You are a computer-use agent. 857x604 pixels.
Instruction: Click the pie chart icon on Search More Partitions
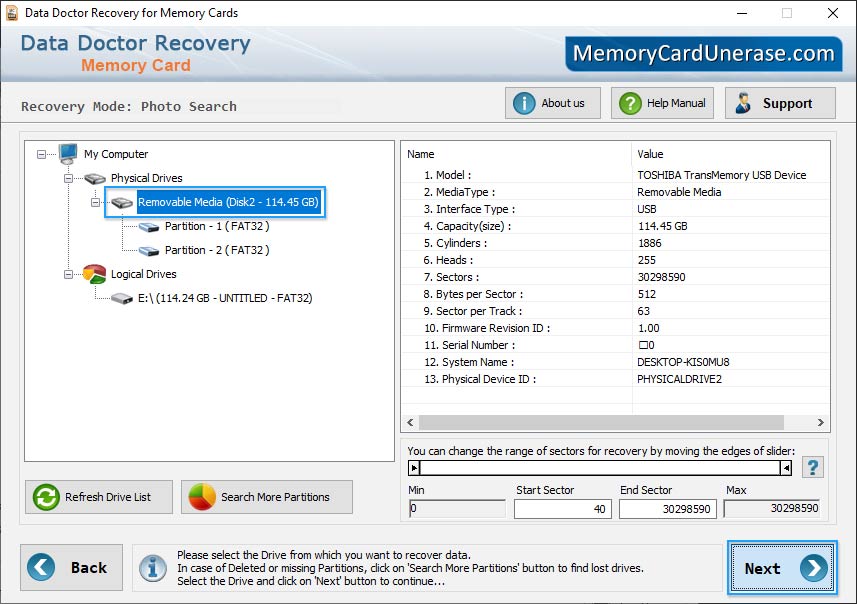[202, 497]
